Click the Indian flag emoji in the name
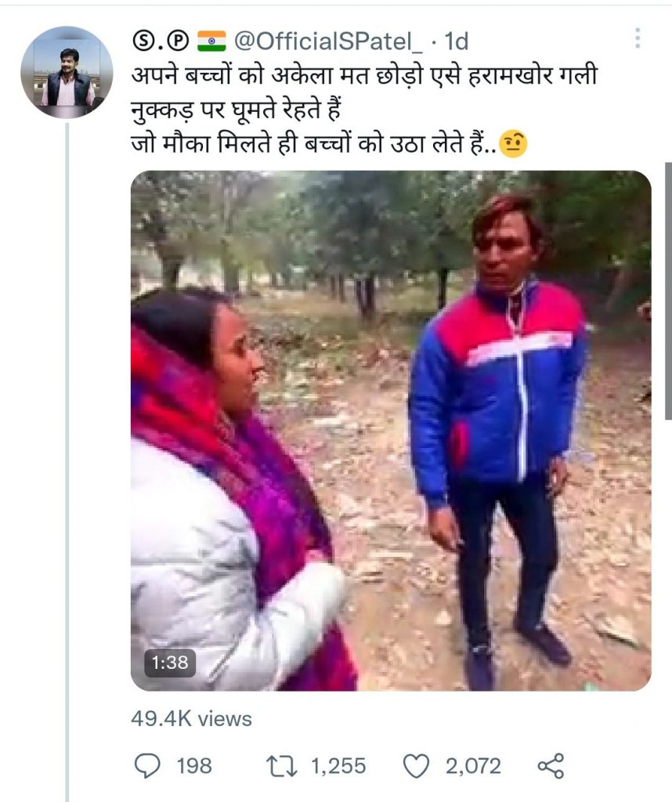The width and height of the screenshot is (672, 802). [x=211, y=41]
